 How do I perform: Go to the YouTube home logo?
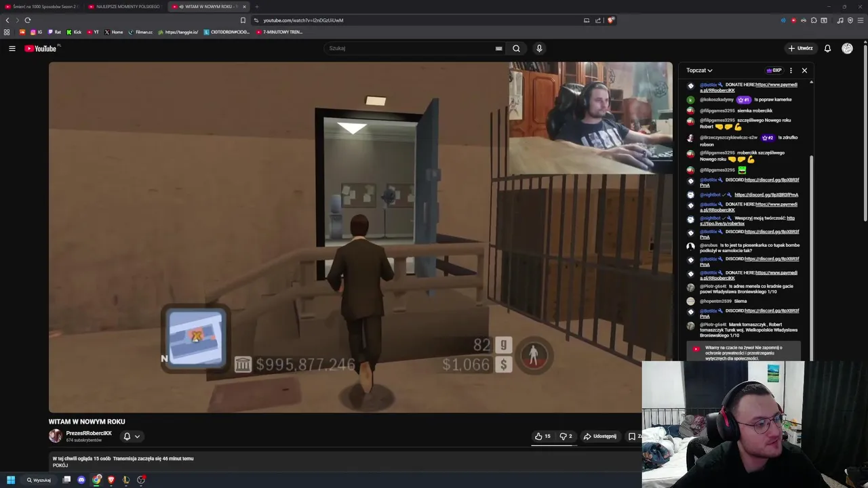[41, 48]
